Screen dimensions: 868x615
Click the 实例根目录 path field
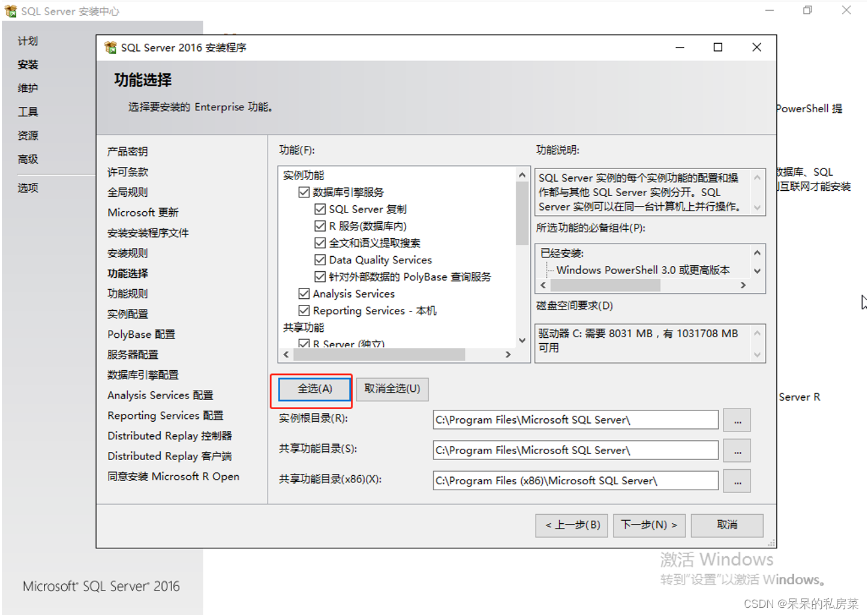(x=576, y=420)
